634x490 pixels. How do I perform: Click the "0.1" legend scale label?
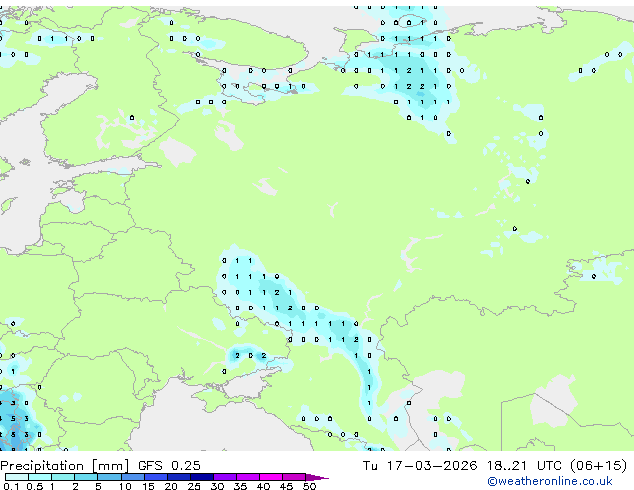point(11,486)
